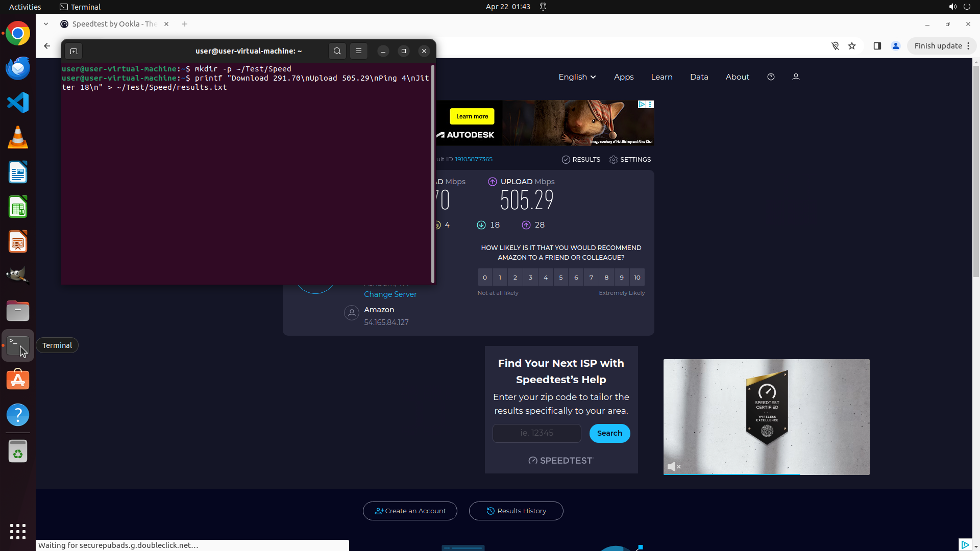Expand the Chrome tab search chevron
This screenshot has height=551, width=980.
(x=46, y=24)
